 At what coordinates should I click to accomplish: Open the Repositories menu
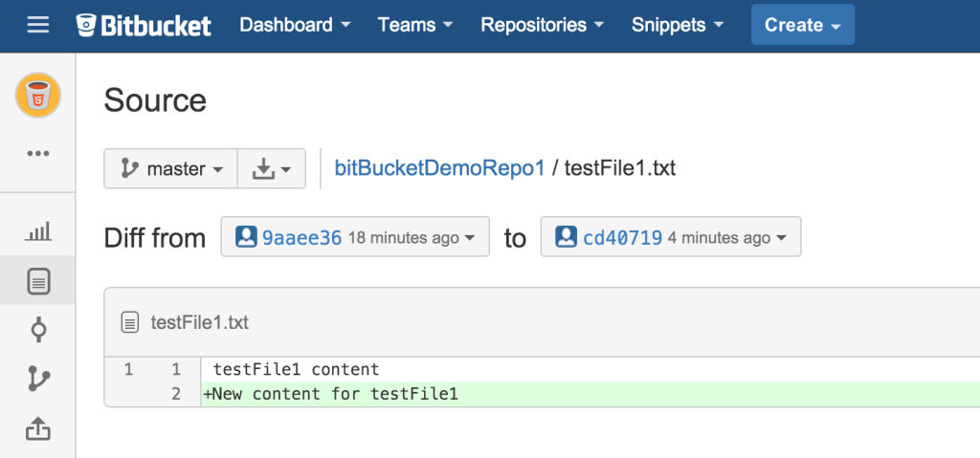click(x=542, y=26)
